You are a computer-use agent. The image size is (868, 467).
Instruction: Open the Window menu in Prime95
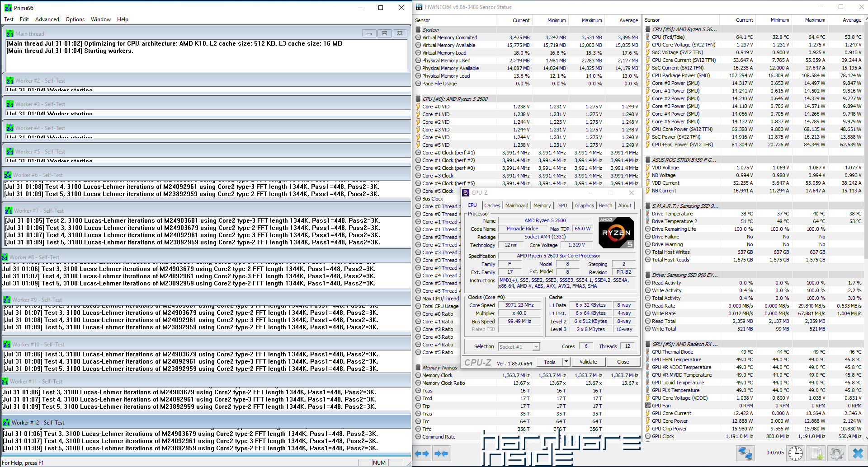coord(101,19)
